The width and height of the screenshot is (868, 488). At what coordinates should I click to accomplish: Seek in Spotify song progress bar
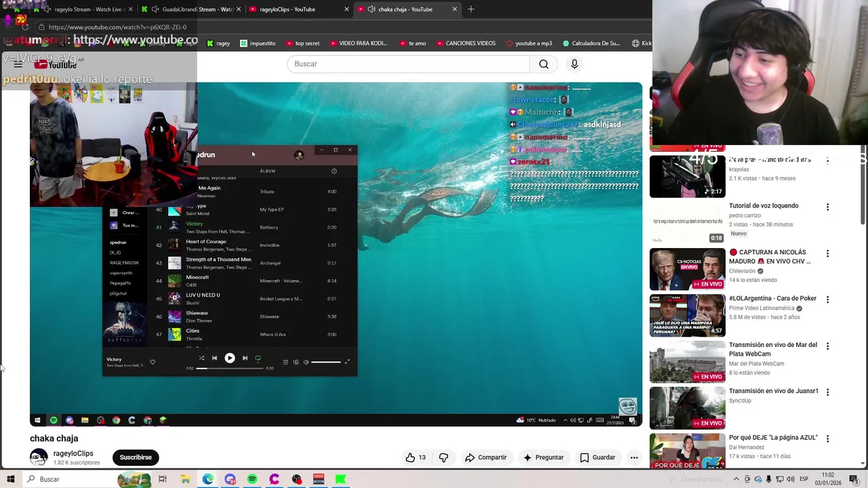230,368
